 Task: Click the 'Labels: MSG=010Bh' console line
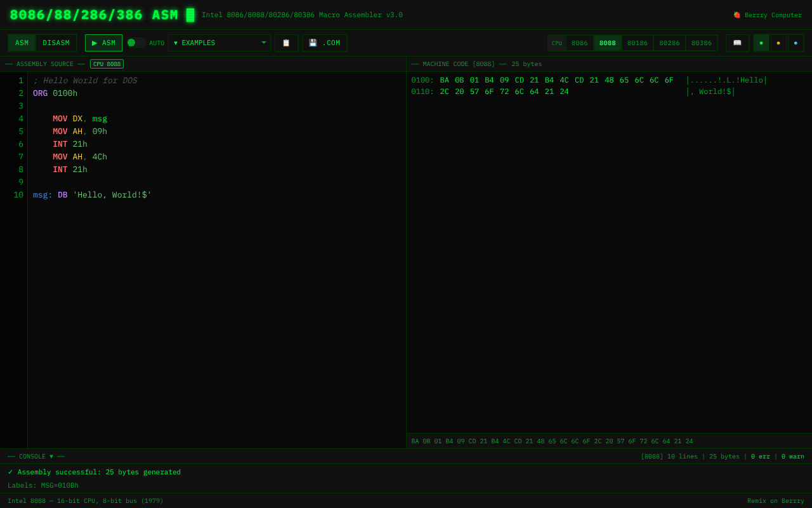[43, 486]
